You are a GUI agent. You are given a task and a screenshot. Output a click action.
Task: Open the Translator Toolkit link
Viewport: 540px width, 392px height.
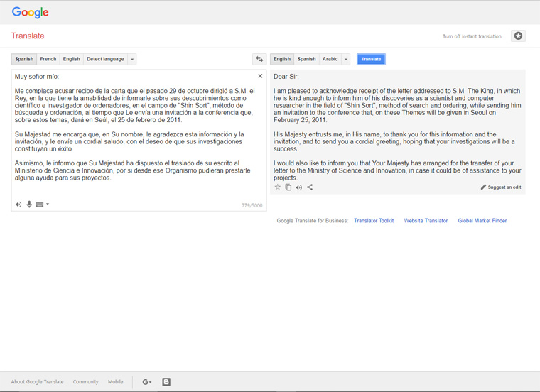pyautogui.click(x=374, y=221)
